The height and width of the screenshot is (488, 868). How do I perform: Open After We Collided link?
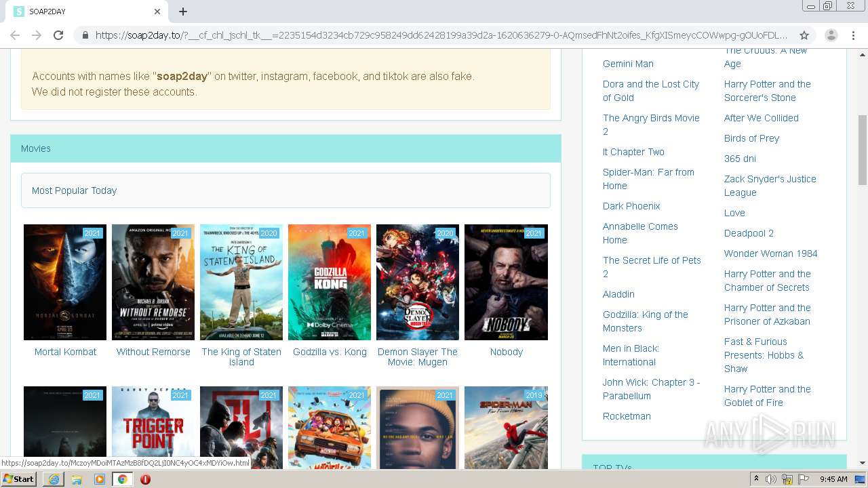(762, 118)
